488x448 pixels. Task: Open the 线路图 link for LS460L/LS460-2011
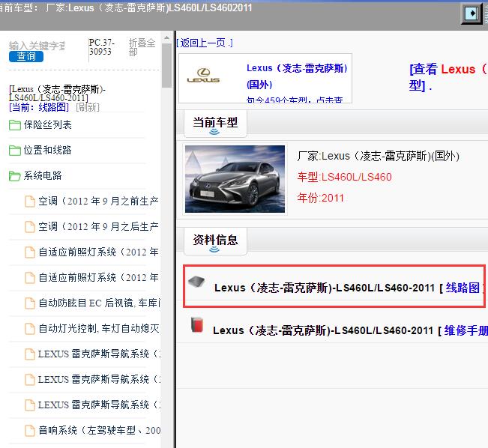pyautogui.click(x=463, y=288)
